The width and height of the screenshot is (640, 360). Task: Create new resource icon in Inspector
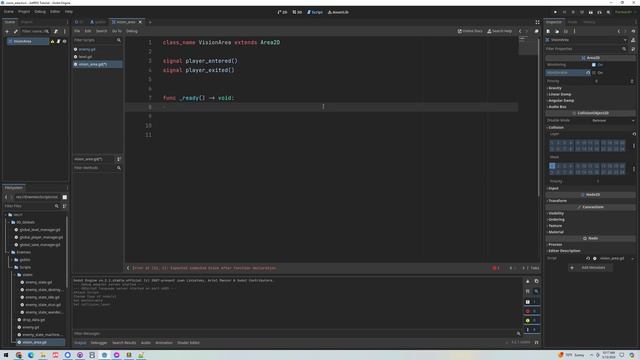pyautogui.click(x=549, y=31)
